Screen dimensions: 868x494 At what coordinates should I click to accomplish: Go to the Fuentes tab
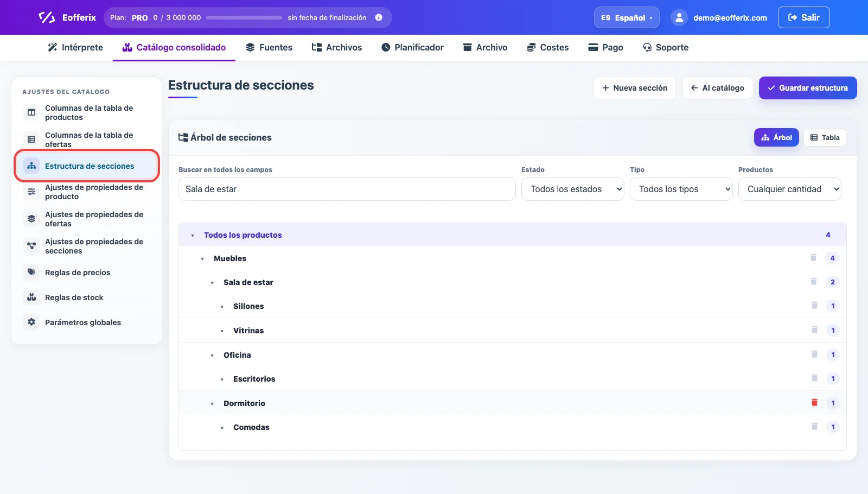[269, 47]
